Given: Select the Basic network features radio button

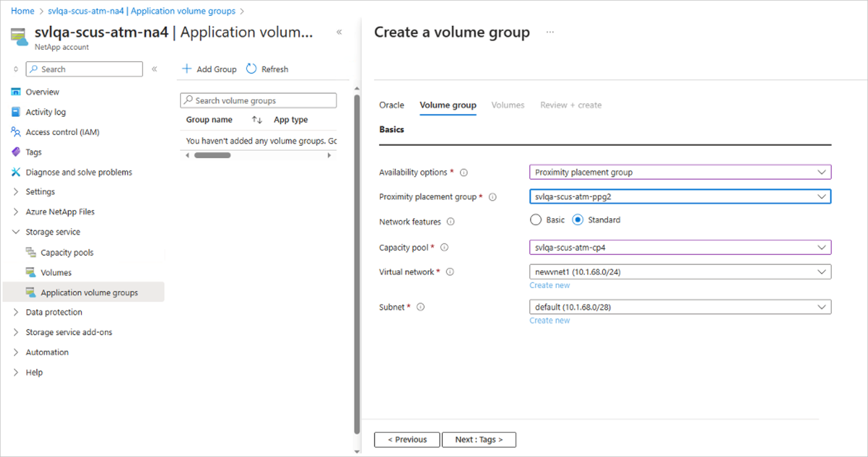Looking at the screenshot, I should point(535,220).
